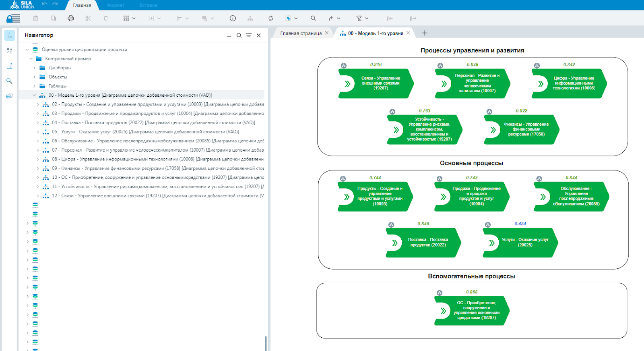Toggle the navigator tree panel sidebar icon
The height and width of the screenshot is (351, 644).
coord(10,35)
